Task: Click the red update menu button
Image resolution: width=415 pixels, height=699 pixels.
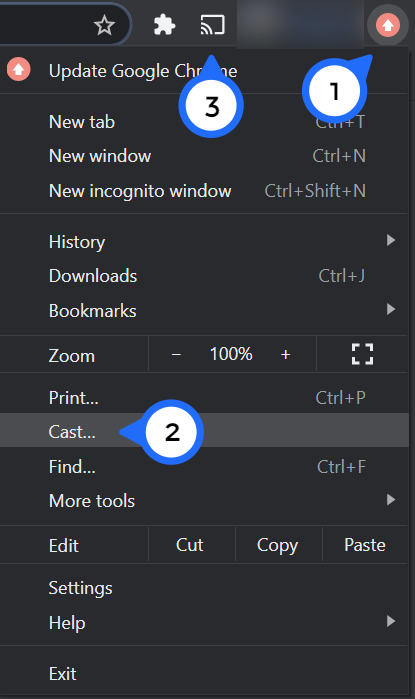Action: coord(387,25)
